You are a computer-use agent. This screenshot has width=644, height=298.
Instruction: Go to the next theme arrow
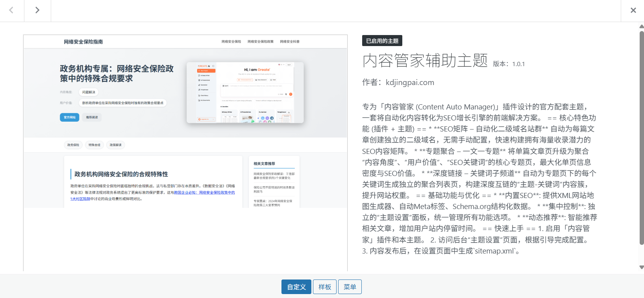coord(37,10)
